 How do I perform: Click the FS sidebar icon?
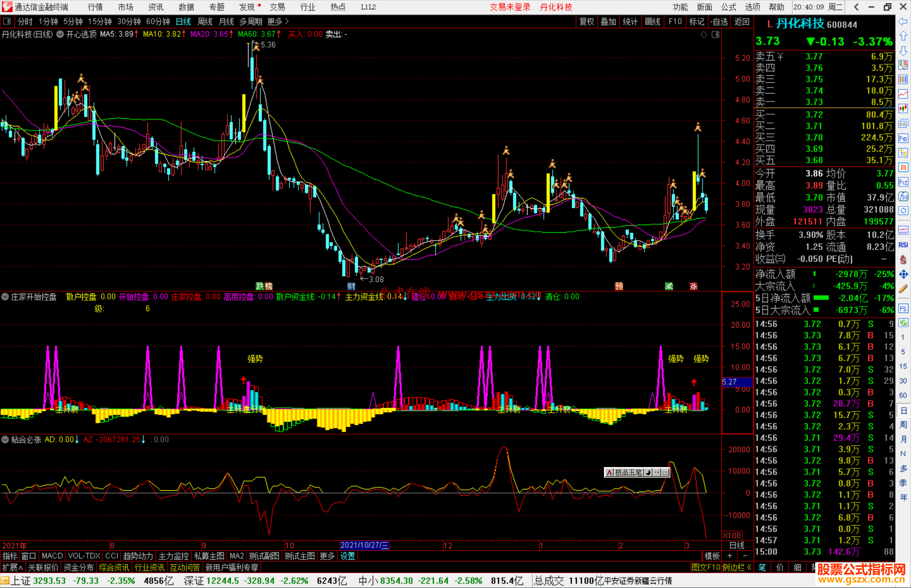(x=903, y=308)
